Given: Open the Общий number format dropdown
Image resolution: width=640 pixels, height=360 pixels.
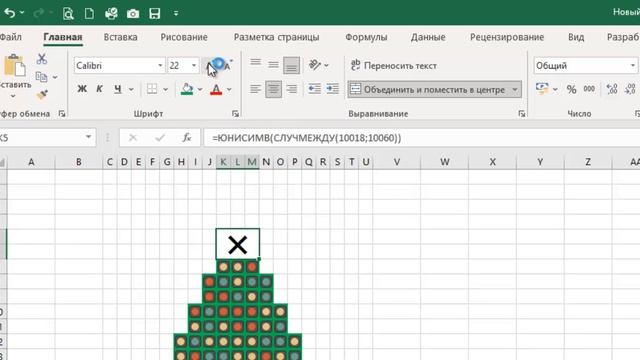Looking at the screenshot, I should pos(633,65).
